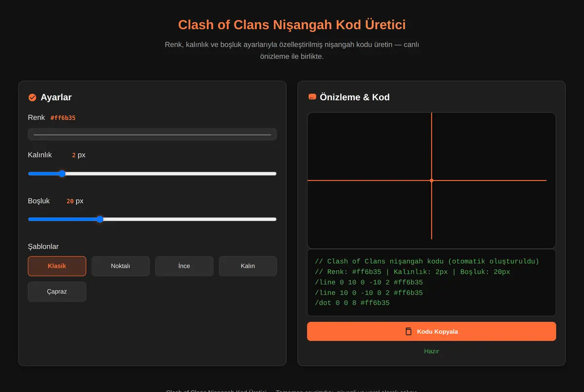
Task: Click the checkmark icon beside Ayarlar
Action: (x=33, y=97)
